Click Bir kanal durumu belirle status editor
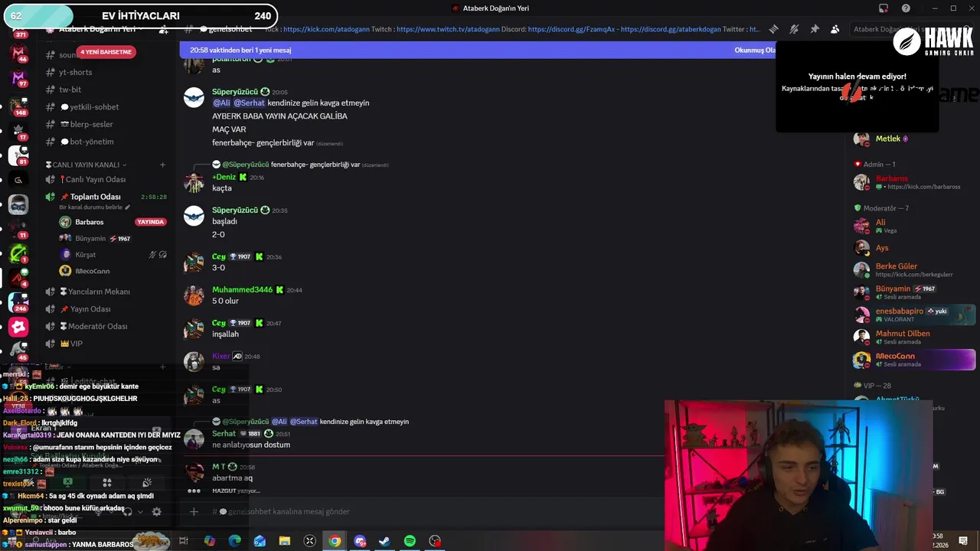 (95, 207)
